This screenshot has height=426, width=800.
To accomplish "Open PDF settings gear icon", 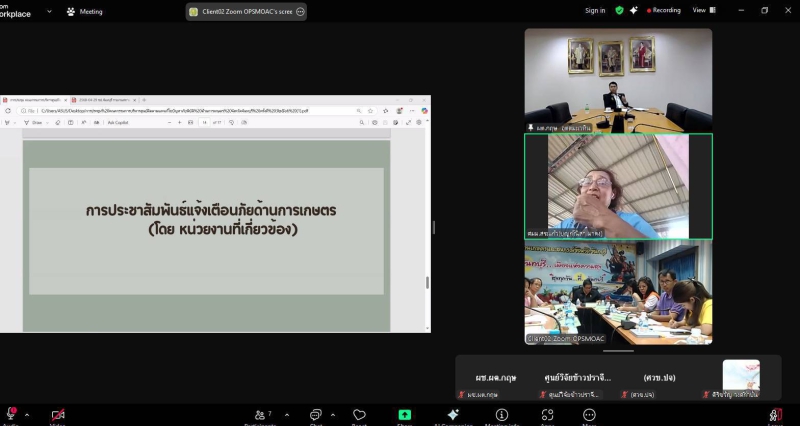I will coord(419,122).
